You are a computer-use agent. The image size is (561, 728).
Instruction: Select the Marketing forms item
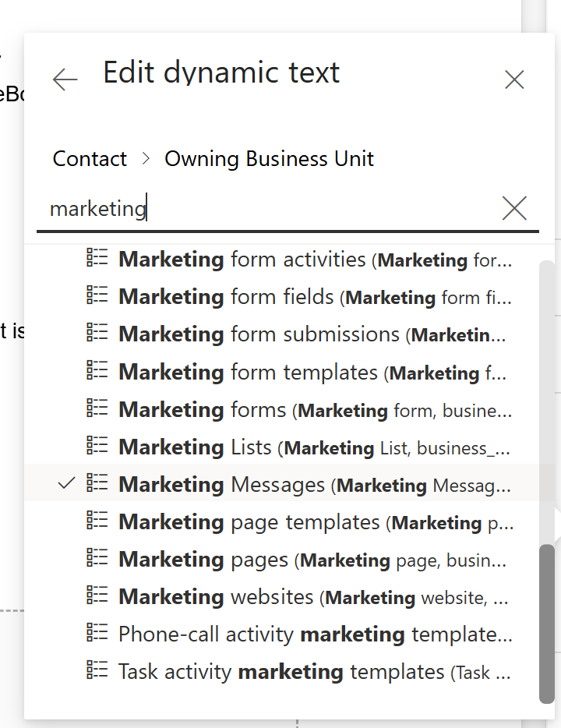(312, 409)
